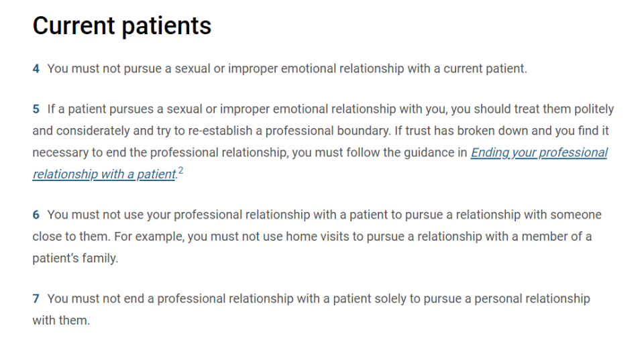The width and height of the screenshot is (644, 342).
Task: Click paragraph number 6
Action: pyautogui.click(x=36, y=215)
